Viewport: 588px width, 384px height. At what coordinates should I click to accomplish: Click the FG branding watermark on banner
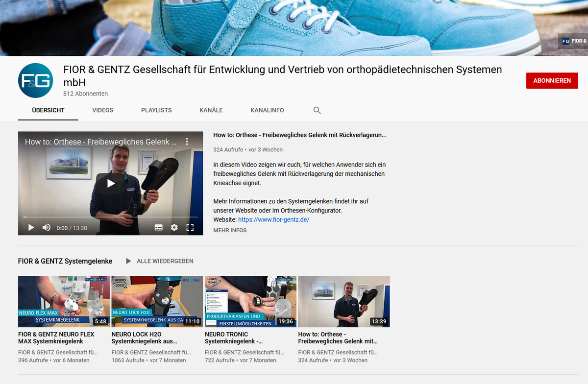[x=573, y=41]
